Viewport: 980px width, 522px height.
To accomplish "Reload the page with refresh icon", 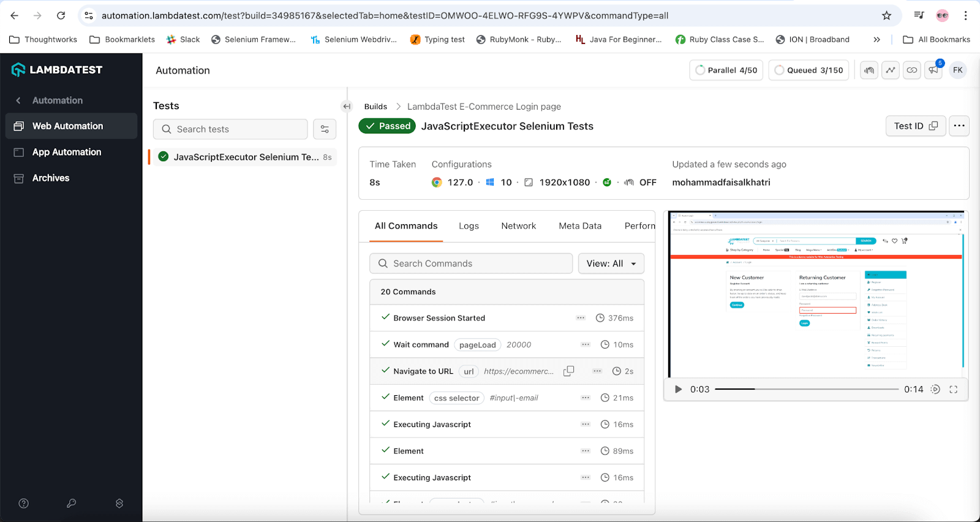I will pos(61,15).
